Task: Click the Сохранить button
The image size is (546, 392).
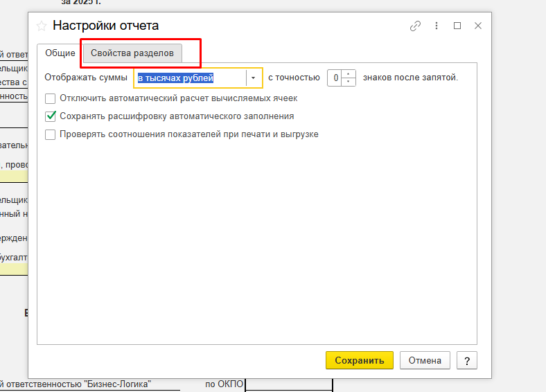Action: (x=360, y=360)
